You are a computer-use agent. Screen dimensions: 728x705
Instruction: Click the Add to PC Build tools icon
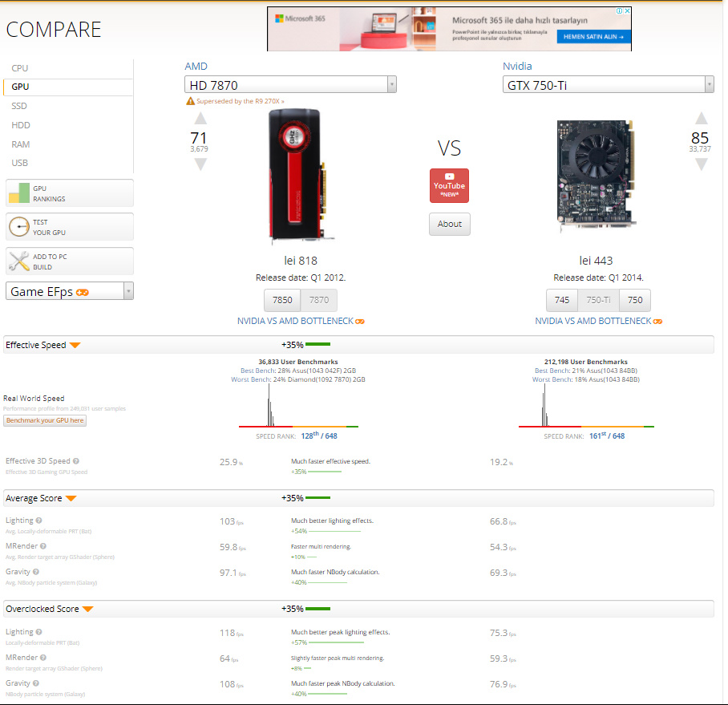(19, 261)
